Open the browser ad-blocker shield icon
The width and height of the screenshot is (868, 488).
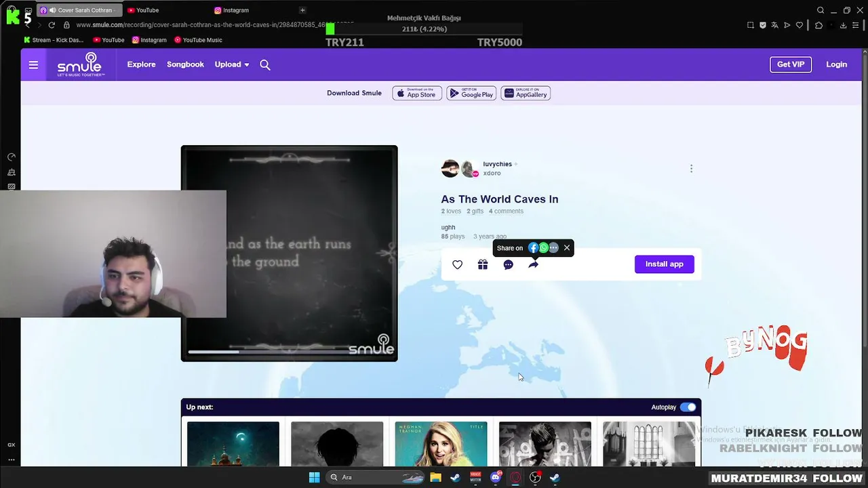(763, 25)
